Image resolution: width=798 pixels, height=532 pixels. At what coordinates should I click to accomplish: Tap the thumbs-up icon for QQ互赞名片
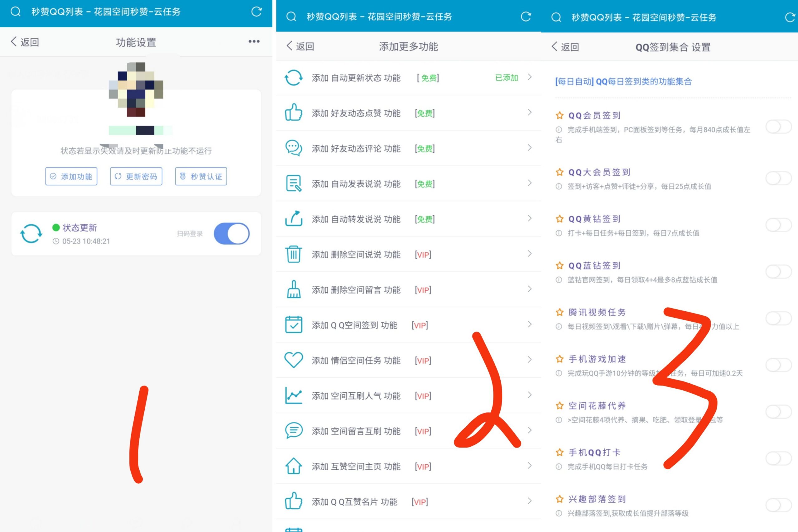click(293, 501)
